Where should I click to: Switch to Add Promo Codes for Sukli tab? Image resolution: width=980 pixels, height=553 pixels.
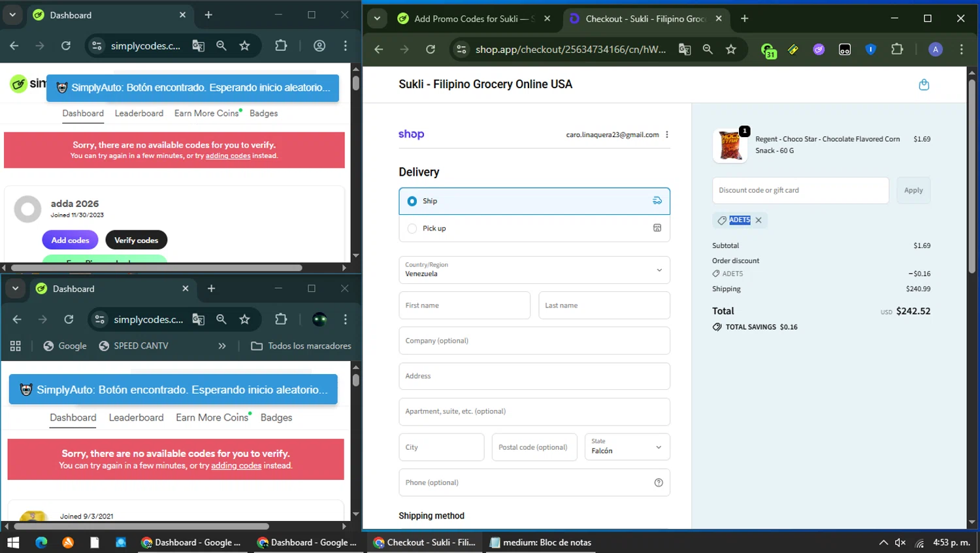tap(475, 18)
